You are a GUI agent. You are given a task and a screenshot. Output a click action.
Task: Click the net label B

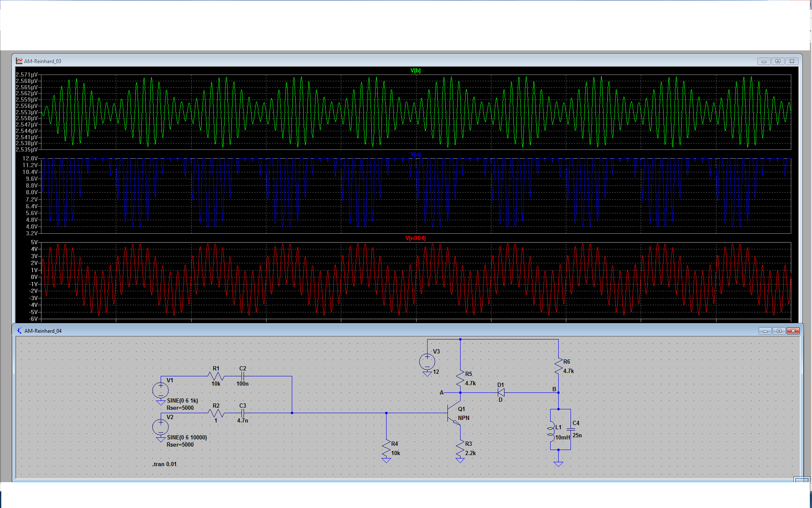click(x=554, y=389)
